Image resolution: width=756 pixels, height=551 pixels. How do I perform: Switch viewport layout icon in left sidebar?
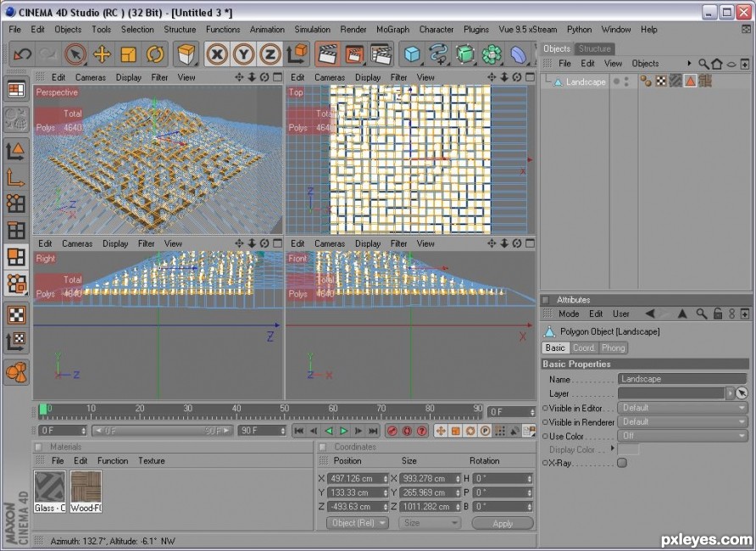[x=16, y=89]
